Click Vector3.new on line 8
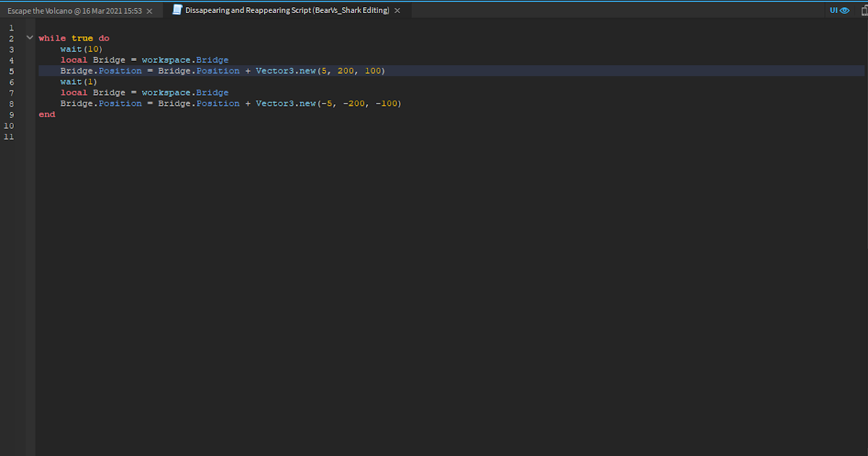This screenshot has width=868, height=456. pos(286,103)
